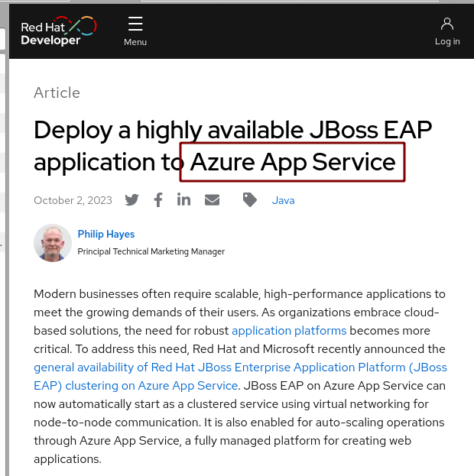Share the article via email icon
This screenshot has height=476, width=474.
point(212,199)
